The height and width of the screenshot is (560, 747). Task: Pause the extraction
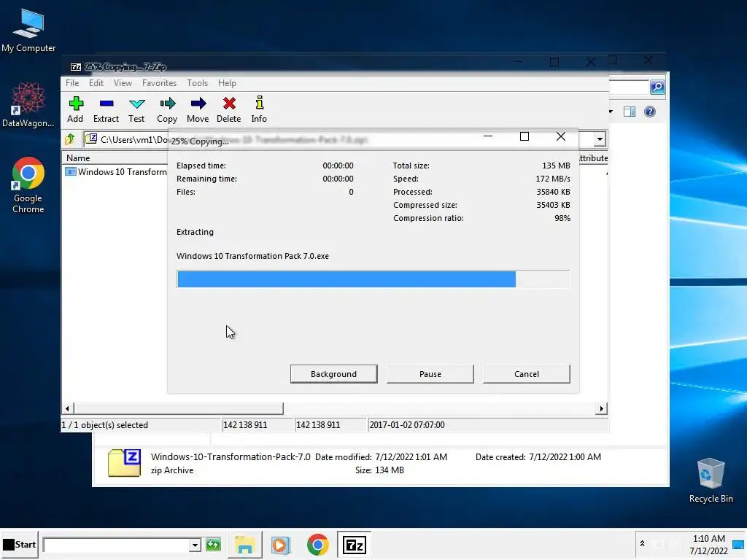[430, 374]
